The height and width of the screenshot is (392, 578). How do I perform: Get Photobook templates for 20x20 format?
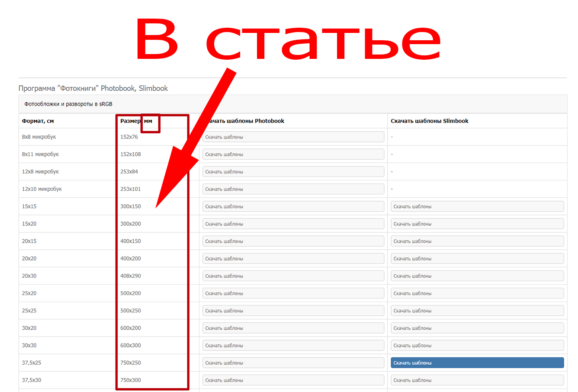tap(293, 258)
